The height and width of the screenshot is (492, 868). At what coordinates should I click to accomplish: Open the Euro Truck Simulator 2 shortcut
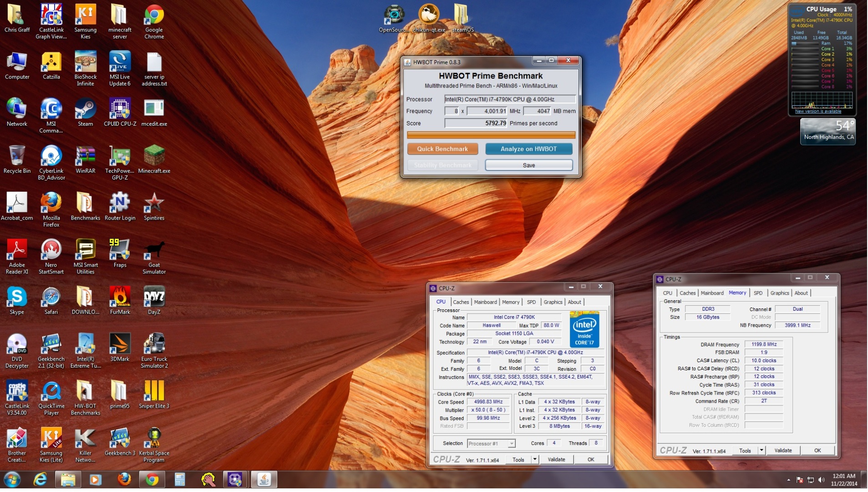point(154,351)
